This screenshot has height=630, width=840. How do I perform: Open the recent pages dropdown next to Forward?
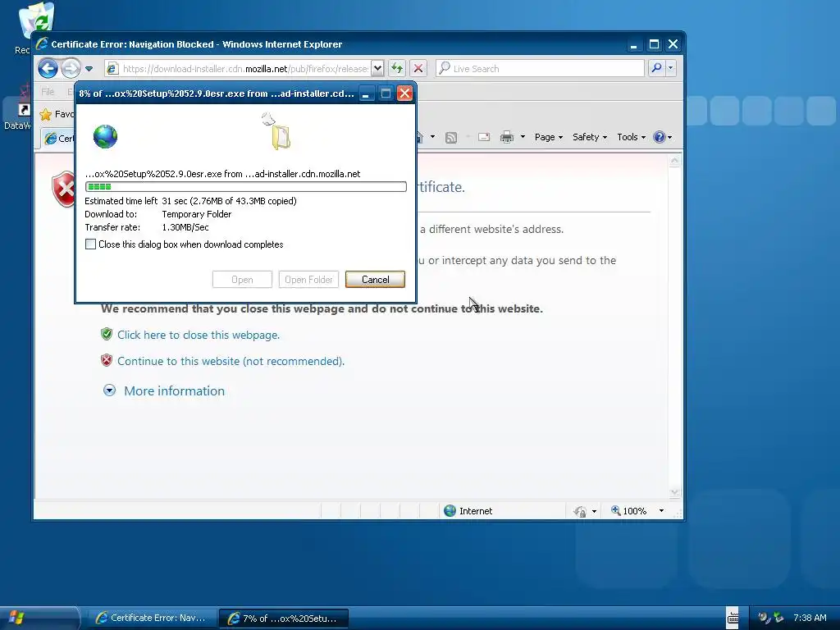coord(89,69)
